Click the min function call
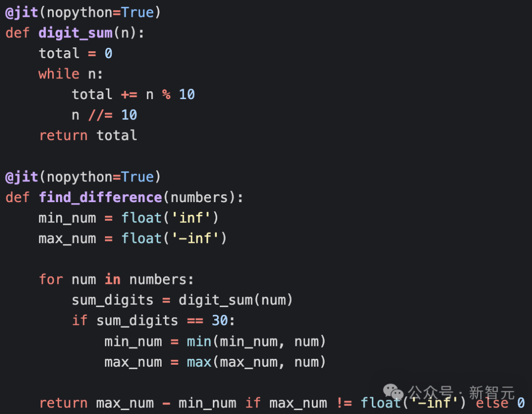Viewport: 532px width, 414px height. (x=199, y=342)
